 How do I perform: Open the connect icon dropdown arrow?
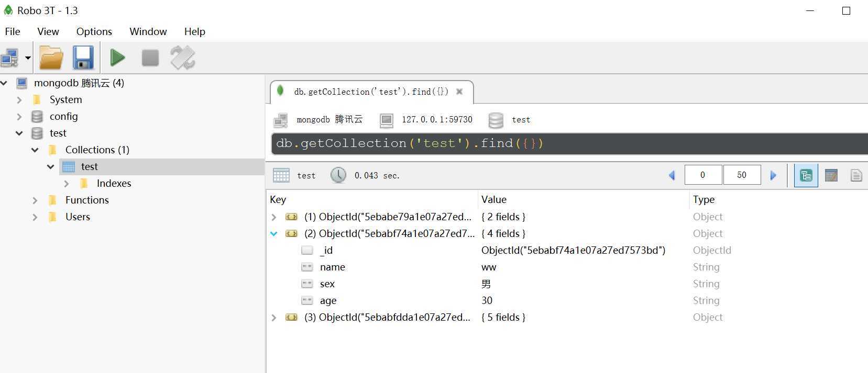click(28, 58)
